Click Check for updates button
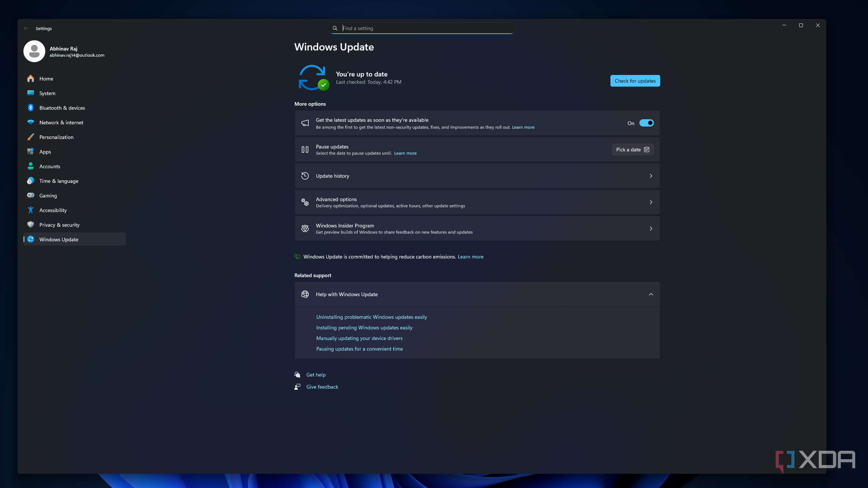This screenshot has width=868, height=488. click(635, 81)
